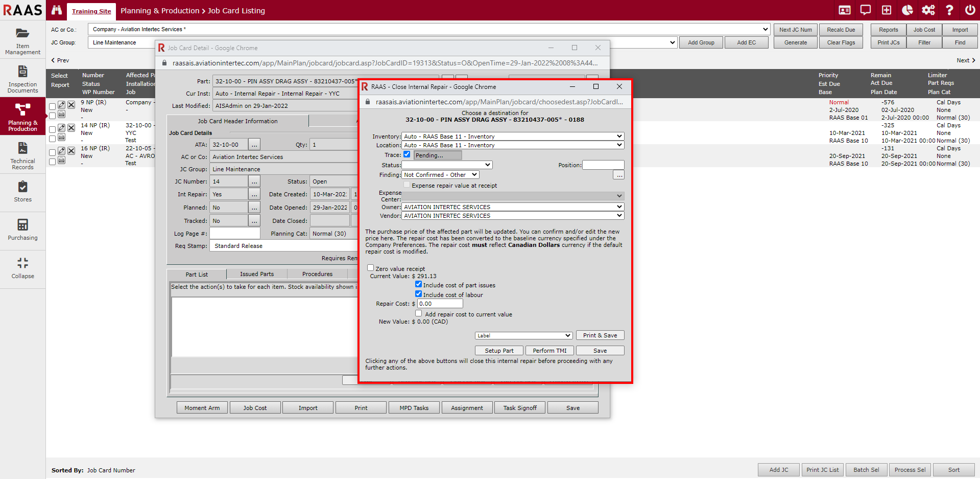Switch to Part List tab in Job Card Detail
Screen dimensions: 980x479
(x=197, y=275)
